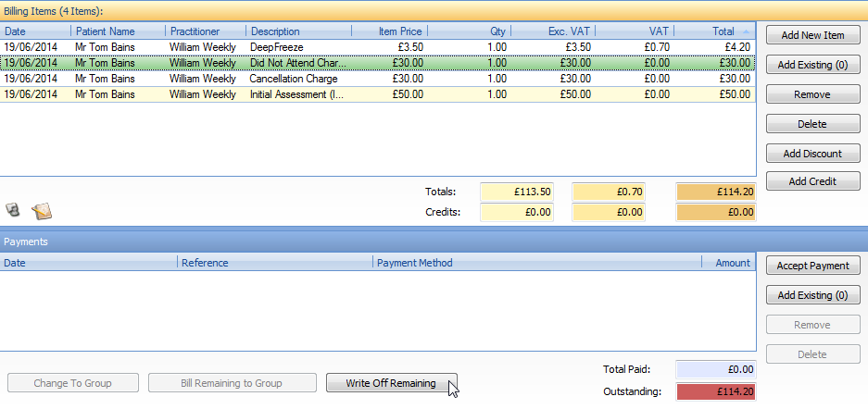This screenshot has height=409, width=868.
Task: Click the 1.00 quantity in Cancellation Charge row
Action: click(497, 79)
